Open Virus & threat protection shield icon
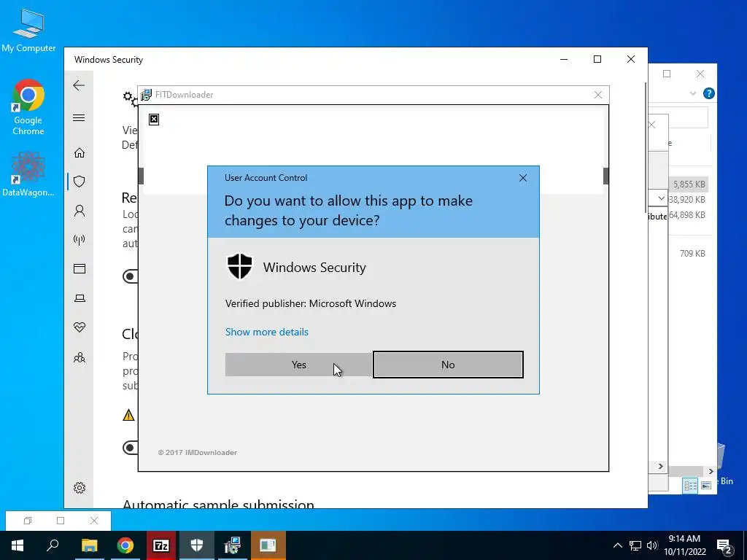The height and width of the screenshot is (560, 747). coord(80,182)
